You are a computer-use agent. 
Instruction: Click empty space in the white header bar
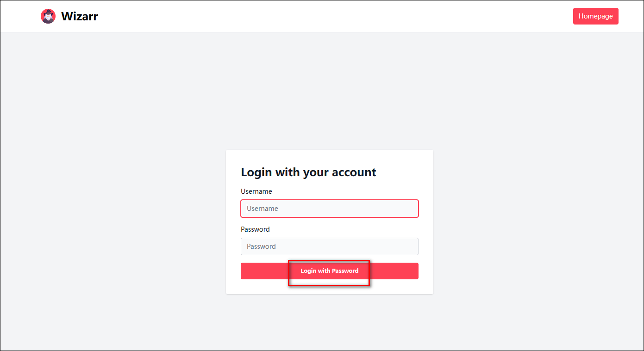coord(324,16)
